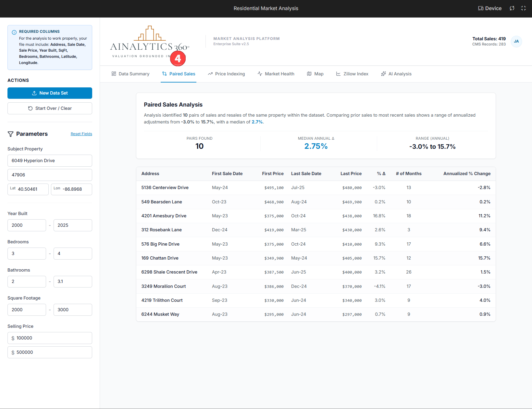Open the JA user avatar badge
This screenshot has height=409, width=532.
pyautogui.click(x=516, y=42)
